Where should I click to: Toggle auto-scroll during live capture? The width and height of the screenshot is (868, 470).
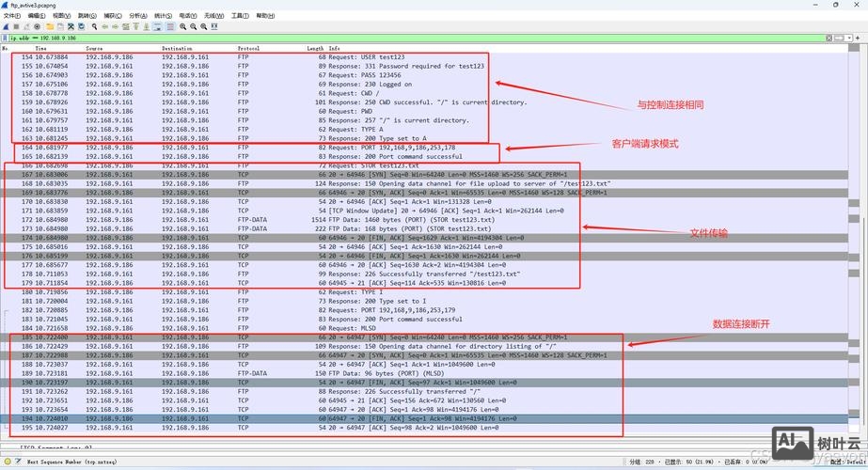[157, 26]
